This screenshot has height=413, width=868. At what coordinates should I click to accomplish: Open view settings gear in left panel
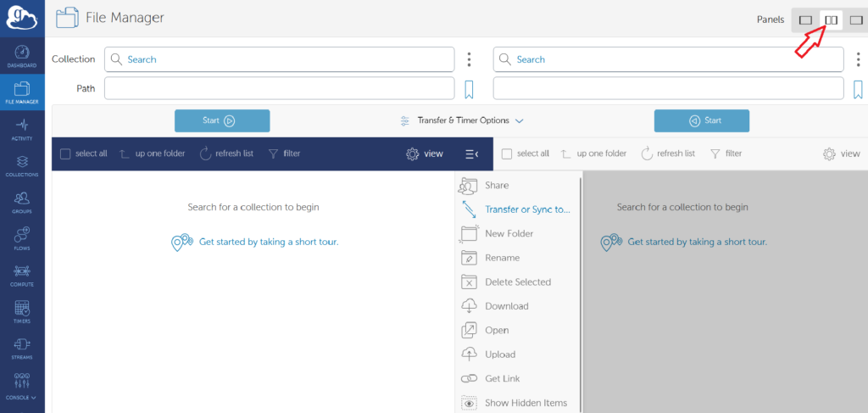click(x=425, y=153)
